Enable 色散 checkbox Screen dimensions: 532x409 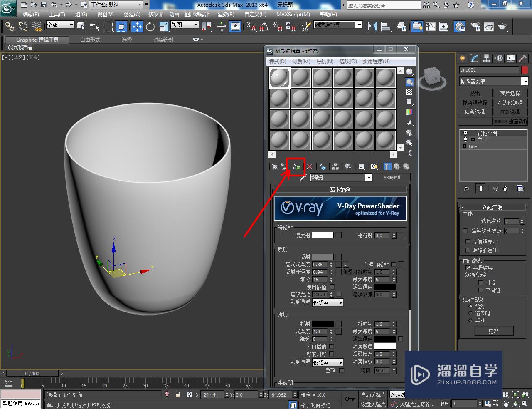click(342, 370)
